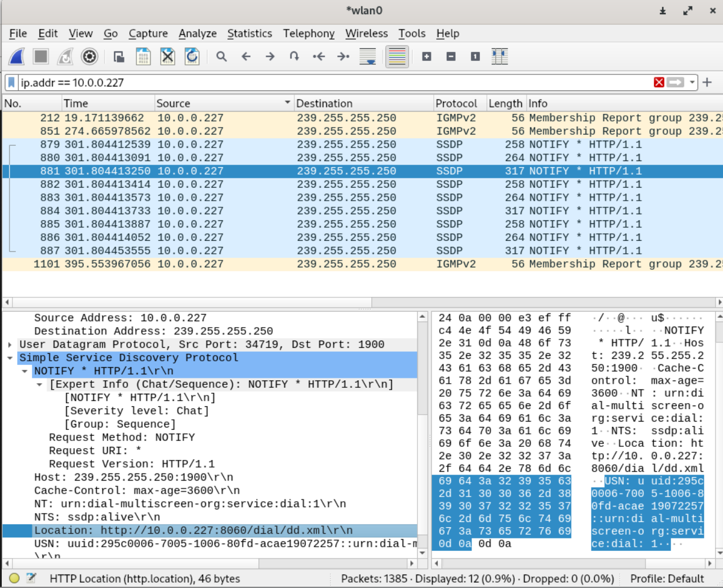The height and width of the screenshot is (588, 723).
Task: Expand User Datagram Protocol tree row
Action: 10,345
